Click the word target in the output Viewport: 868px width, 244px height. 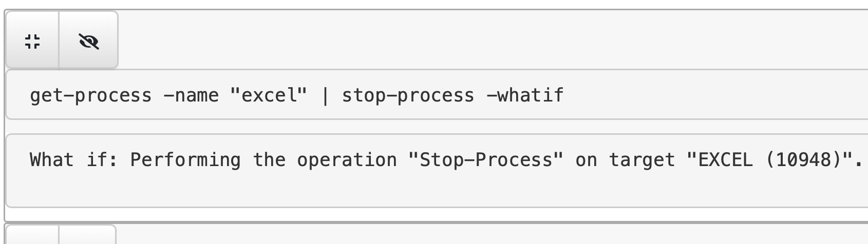point(642,160)
